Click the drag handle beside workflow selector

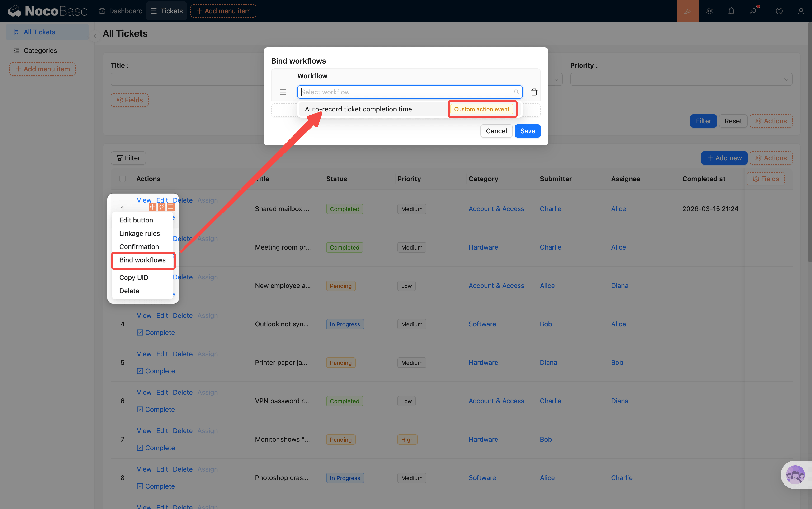tap(283, 92)
